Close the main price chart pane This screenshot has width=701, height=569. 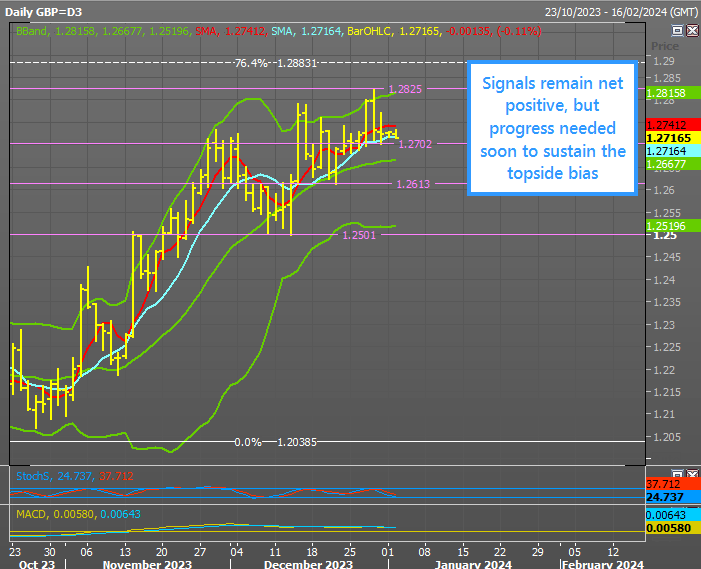693,30
